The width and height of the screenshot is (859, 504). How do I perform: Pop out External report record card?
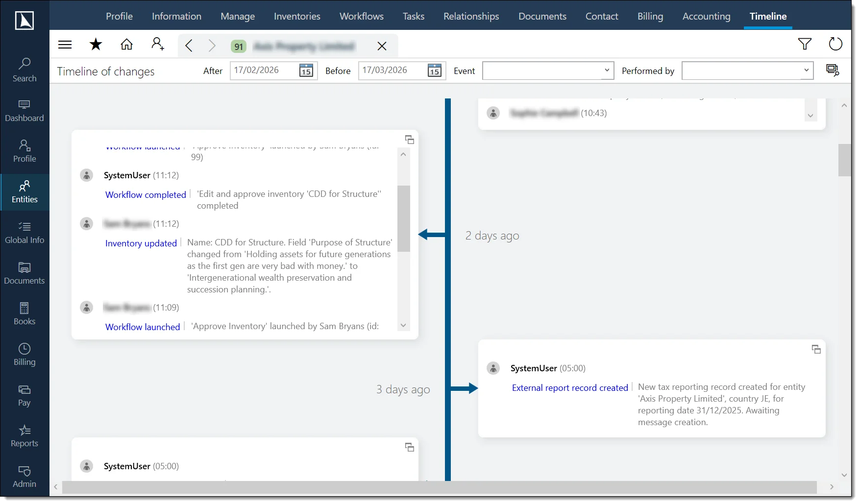click(816, 349)
